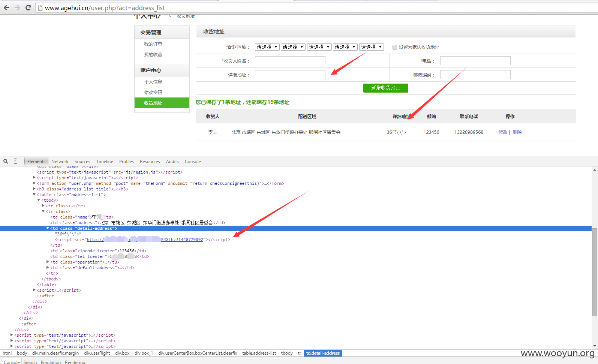Click js/region.js script source link
The height and width of the screenshot is (364, 598).
(x=141, y=172)
